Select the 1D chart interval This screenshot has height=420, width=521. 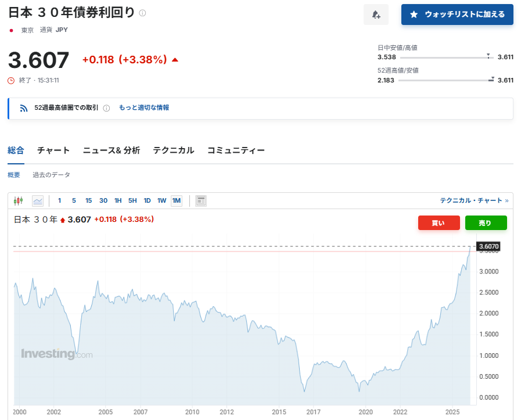coord(147,201)
